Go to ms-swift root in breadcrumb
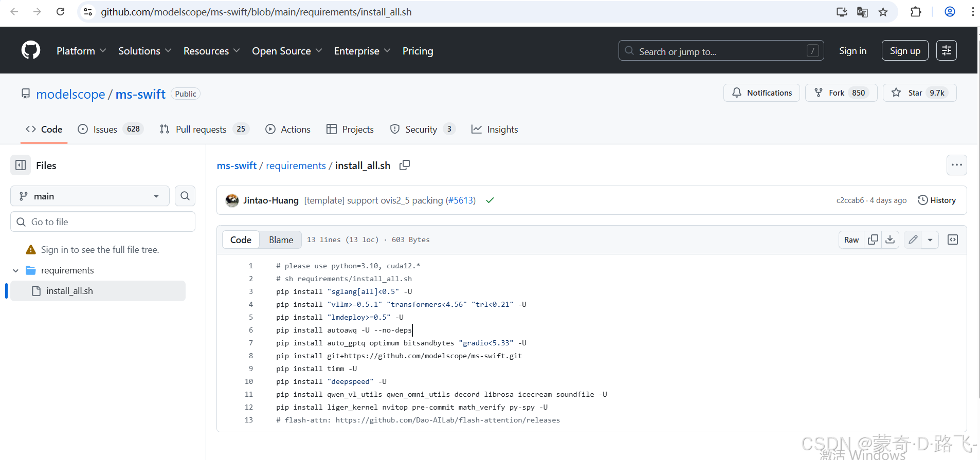The image size is (980, 460). [237, 165]
